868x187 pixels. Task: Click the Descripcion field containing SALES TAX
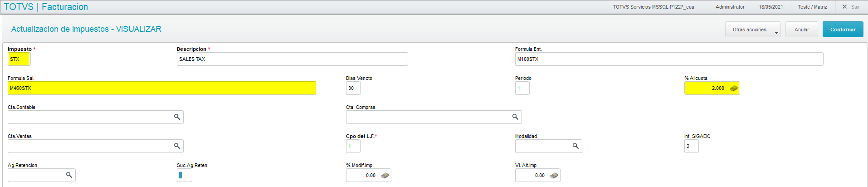pyautogui.click(x=292, y=59)
